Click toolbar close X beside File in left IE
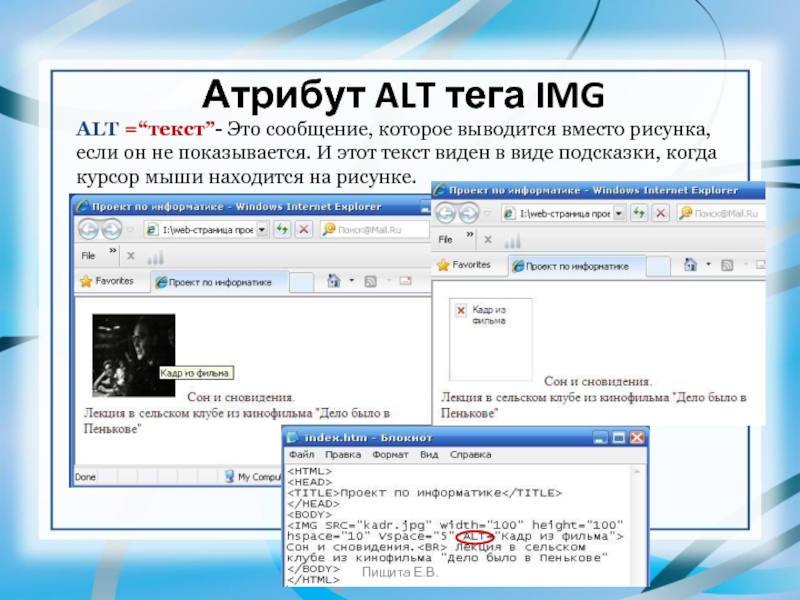 tap(131, 256)
